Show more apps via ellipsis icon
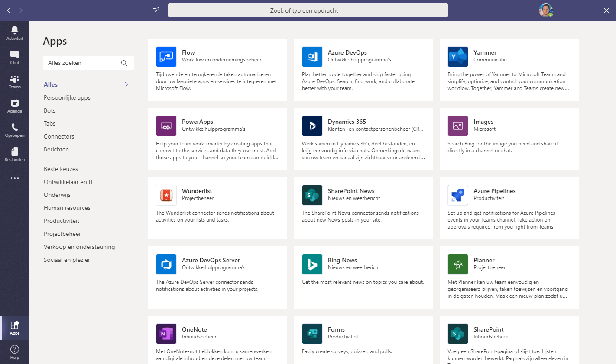Image resolution: width=616 pixels, height=364 pixels. 15,178
